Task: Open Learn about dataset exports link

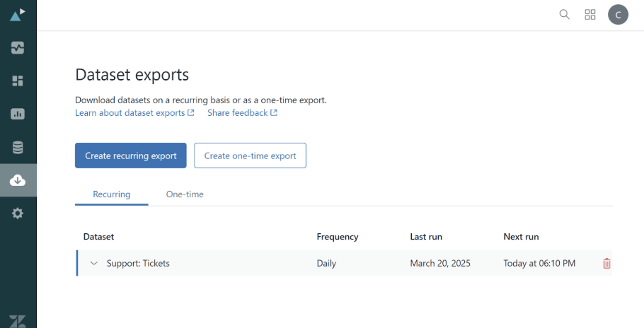Action: 134,113
